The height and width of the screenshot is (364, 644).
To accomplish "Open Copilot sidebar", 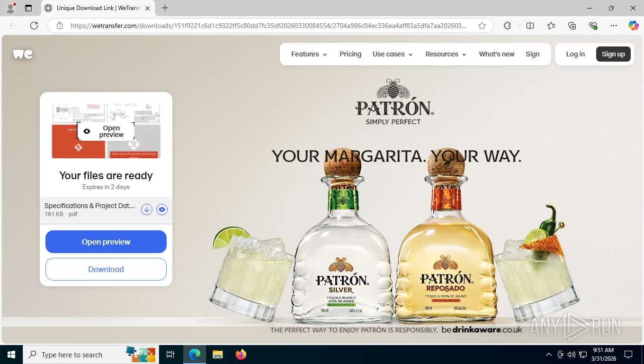I will (x=634, y=26).
